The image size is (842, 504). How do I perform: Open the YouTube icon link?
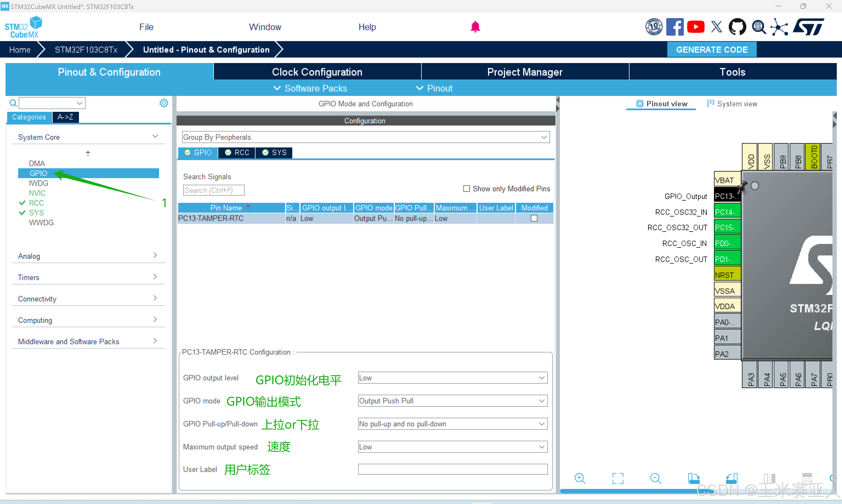tap(695, 27)
